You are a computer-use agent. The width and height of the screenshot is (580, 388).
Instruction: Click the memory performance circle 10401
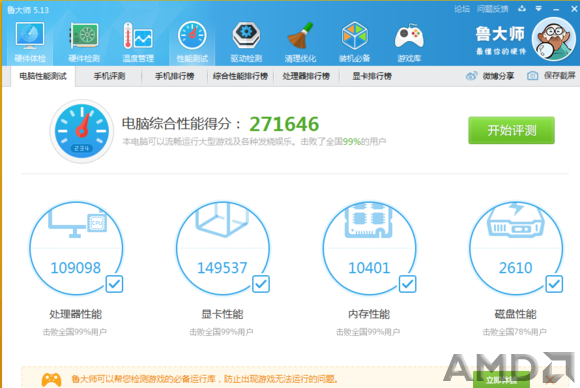pos(369,248)
